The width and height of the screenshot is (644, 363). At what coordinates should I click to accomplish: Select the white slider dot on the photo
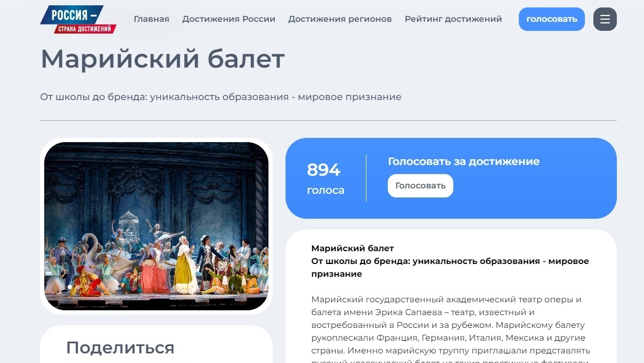coord(69,287)
